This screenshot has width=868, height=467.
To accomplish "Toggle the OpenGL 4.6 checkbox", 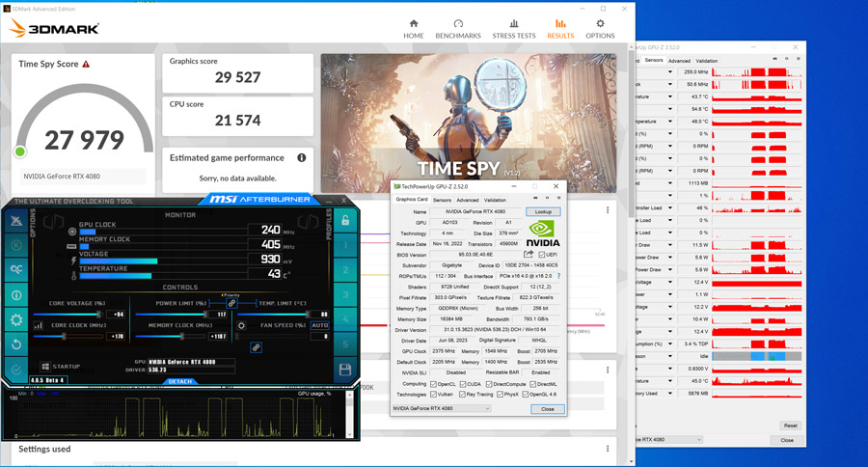I will point(526,395).
